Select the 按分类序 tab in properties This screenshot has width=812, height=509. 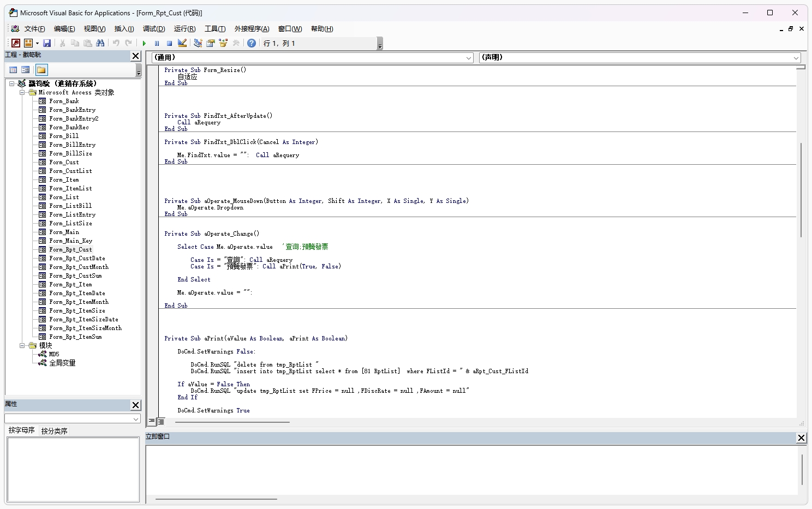[x=54, y=430]
